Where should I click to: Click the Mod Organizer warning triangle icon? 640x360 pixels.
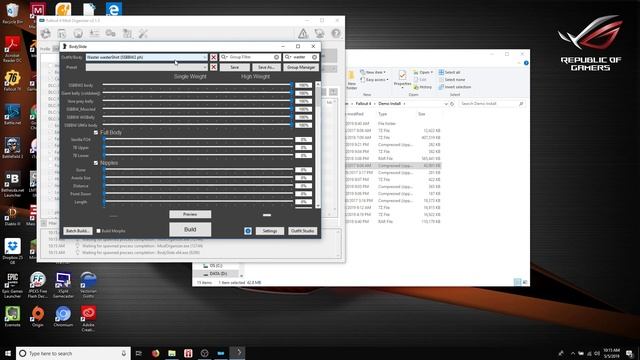tap(303, 33)
